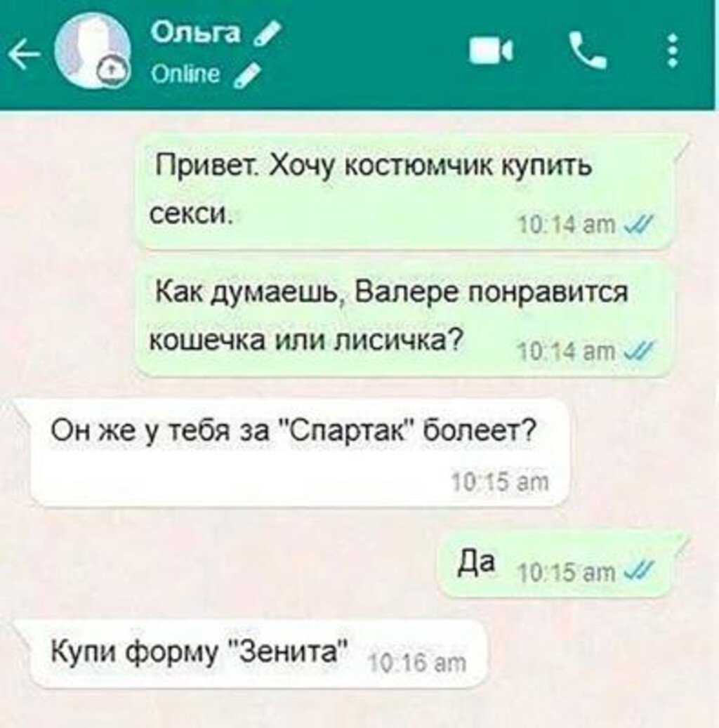Click read receipt checkmarks on "Да" message
Screen dimensions: 719x728
pos(640,571)
